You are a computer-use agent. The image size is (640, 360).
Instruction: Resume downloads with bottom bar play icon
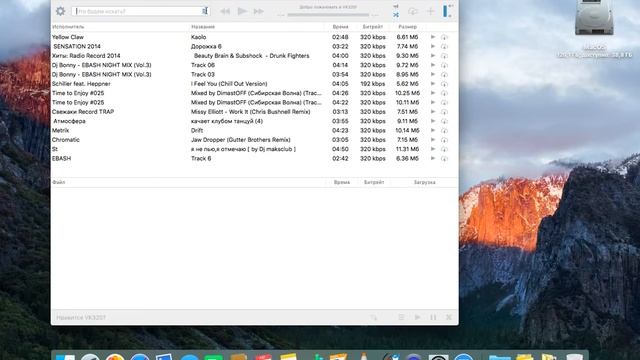click(x=417, y=317)
